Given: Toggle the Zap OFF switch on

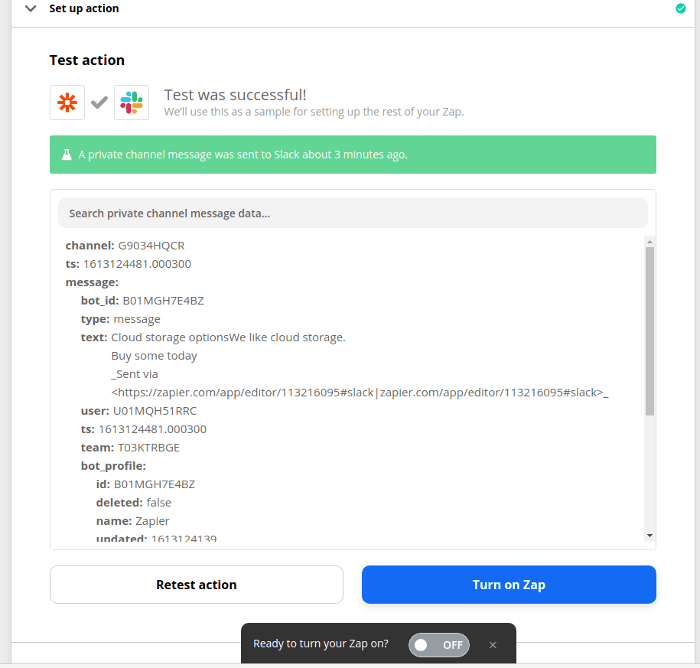Looking at the screenshot, I should [439, 645].
